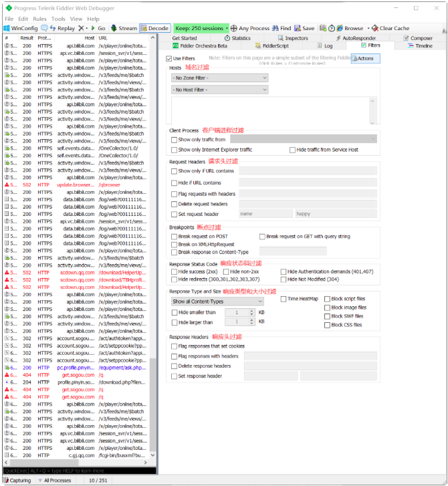Click the Go resume button
The image size is (448, 486).
click(98, 28)
